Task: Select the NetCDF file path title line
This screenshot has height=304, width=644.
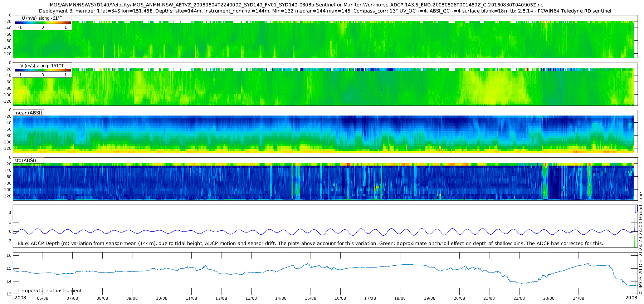Action: coord(296,5)
